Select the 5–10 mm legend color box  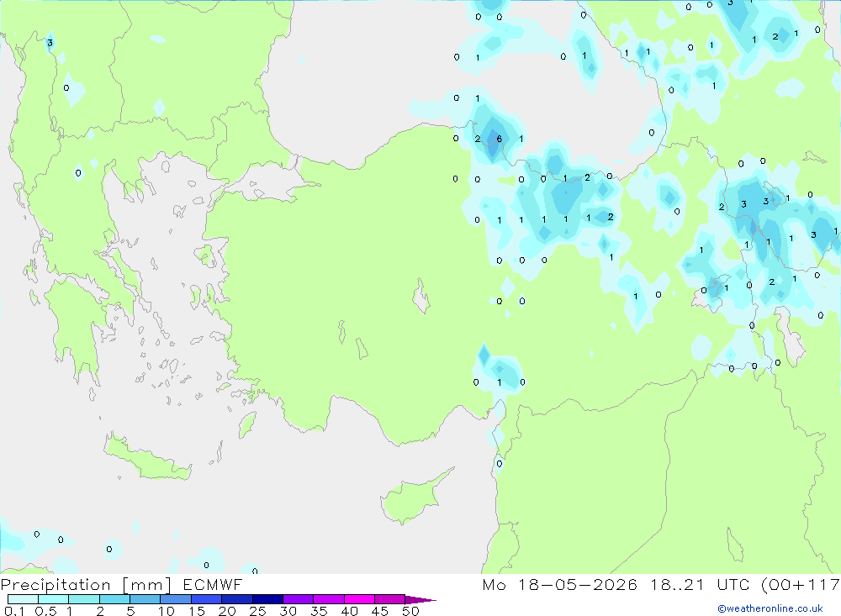pos(145,599)
